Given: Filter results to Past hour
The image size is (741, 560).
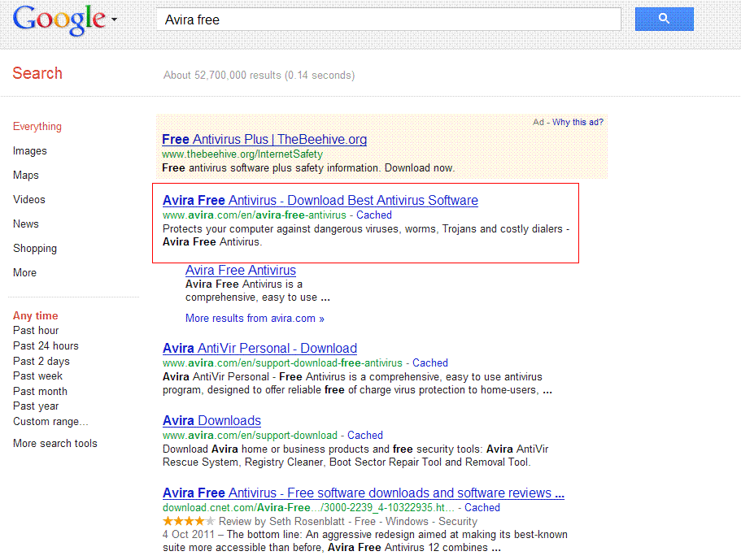Looking at the screenshot, I should [36, 331].
